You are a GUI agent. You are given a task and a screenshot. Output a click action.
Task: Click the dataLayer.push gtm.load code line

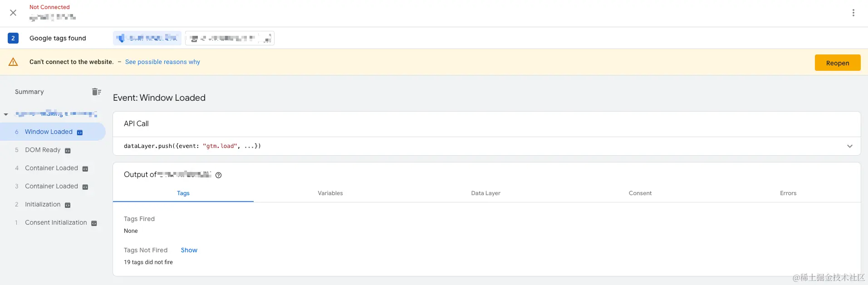click(192, 146)
